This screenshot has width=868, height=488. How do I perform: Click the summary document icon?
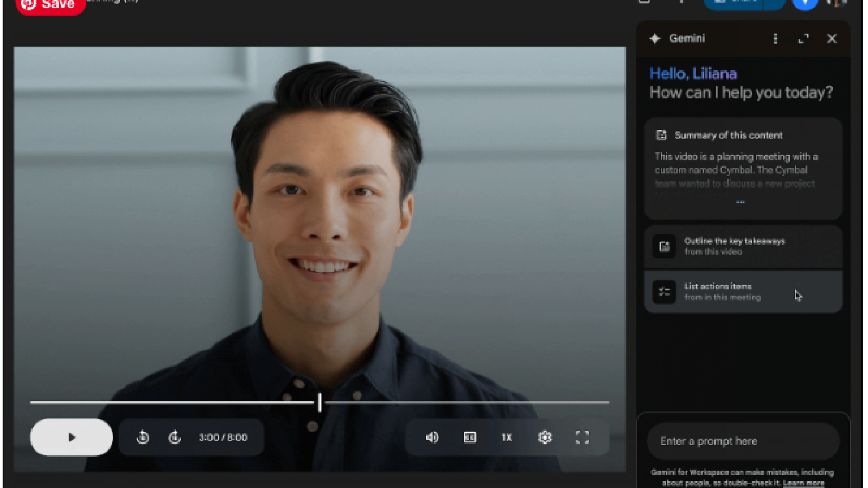[x=661, y=135]
